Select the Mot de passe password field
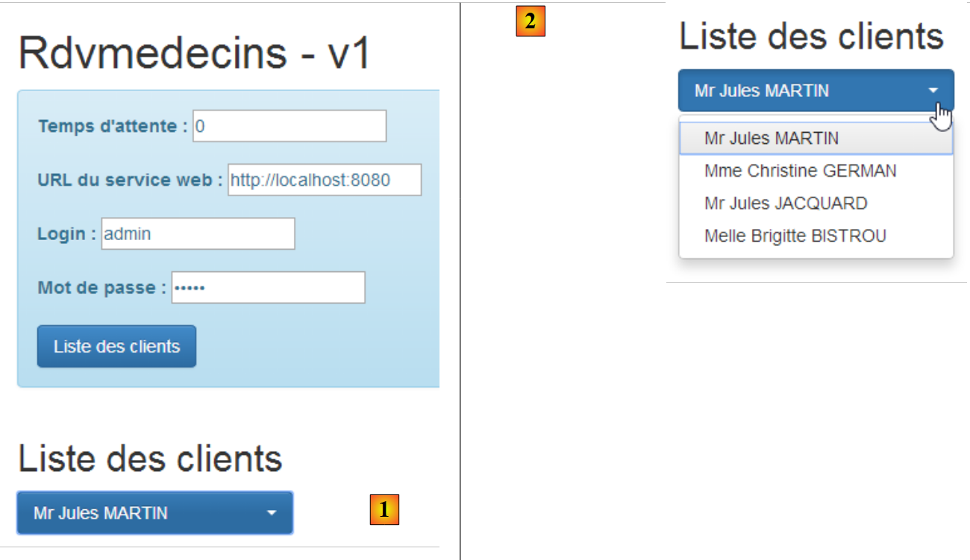This screenshot has width=970, height=560. (268, 288)
